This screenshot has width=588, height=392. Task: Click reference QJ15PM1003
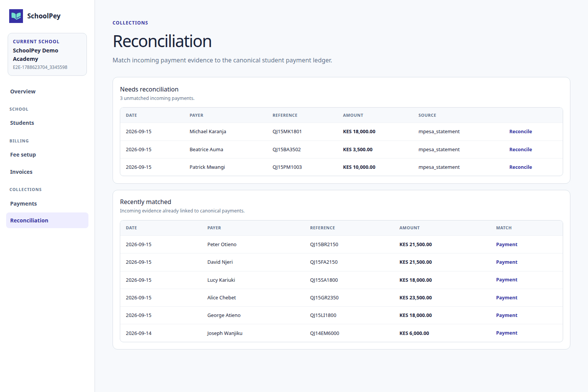(x=287, y=167)
